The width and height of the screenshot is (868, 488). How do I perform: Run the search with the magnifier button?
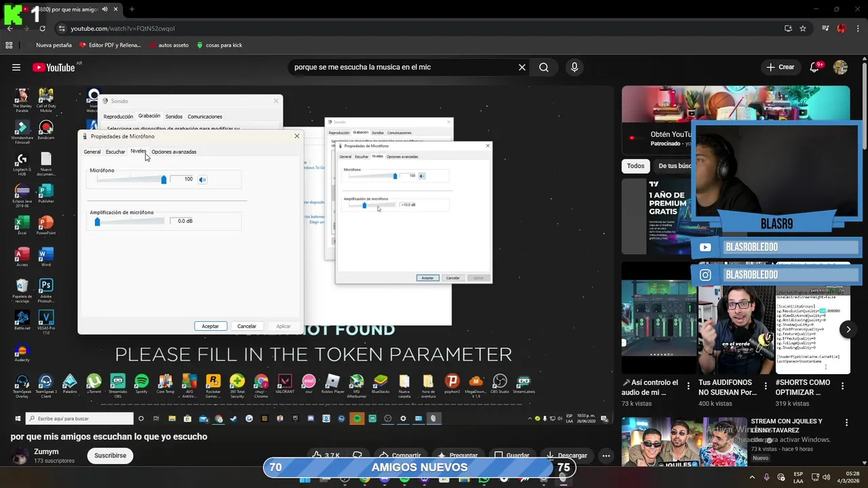(x=544, y=67)
